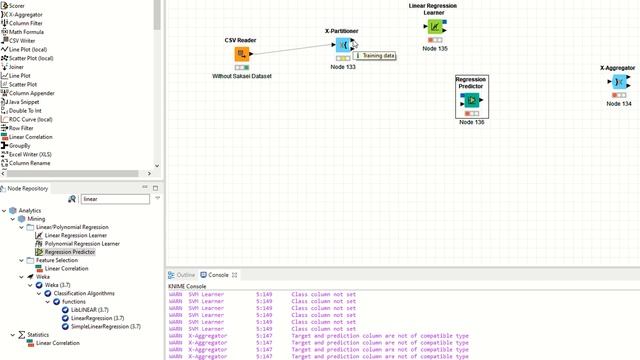Select the X-Partitioner node on canvas
Image resolution: width=640 pixels, height=360 pixels.
(343, 45)
